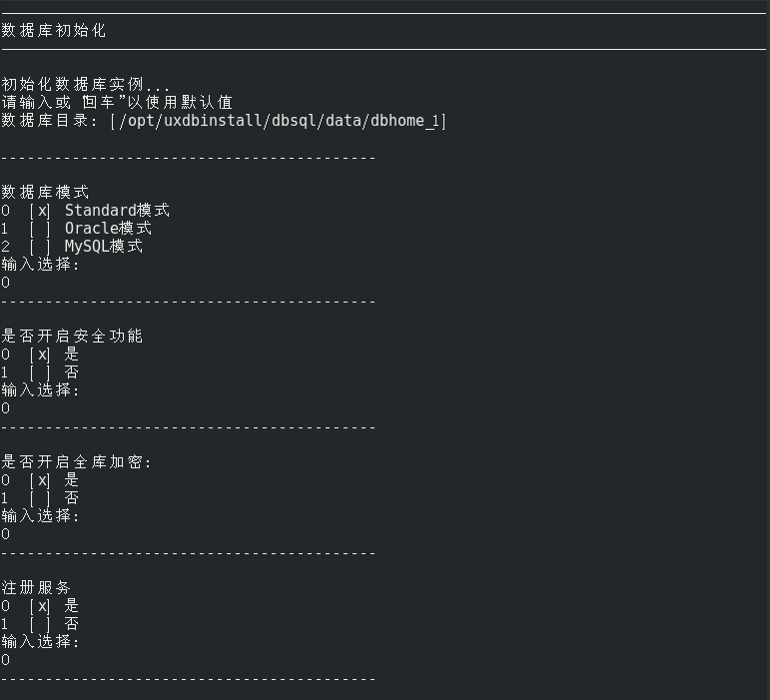Click the Standard模式 checkbox

pos(40,211)
